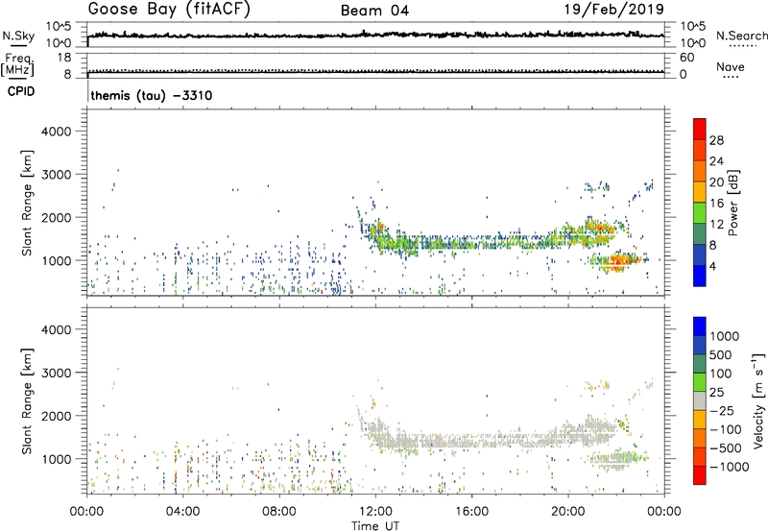The width and height of the screenshot is (768, 532).
Task: Click the "3000" tick of the velocity panel
Action: (57, 373)
